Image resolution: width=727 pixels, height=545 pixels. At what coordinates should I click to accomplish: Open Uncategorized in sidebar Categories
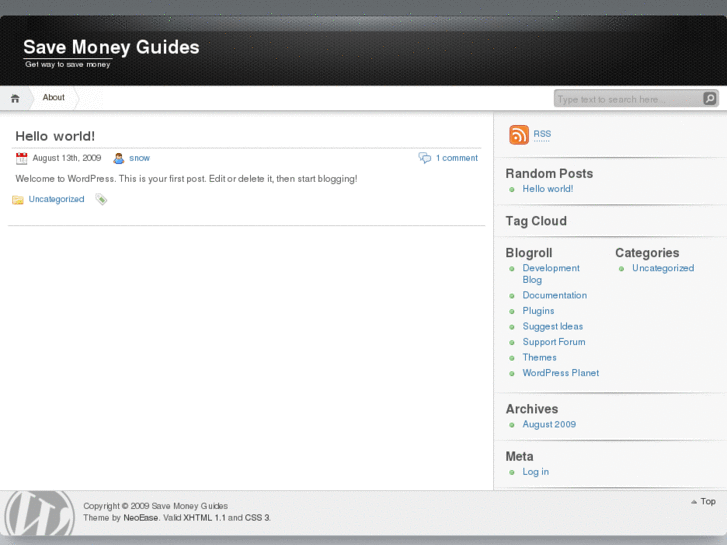click(663, 268)
